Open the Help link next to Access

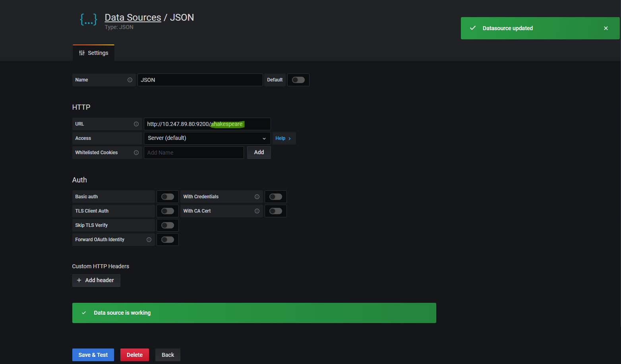284,138
